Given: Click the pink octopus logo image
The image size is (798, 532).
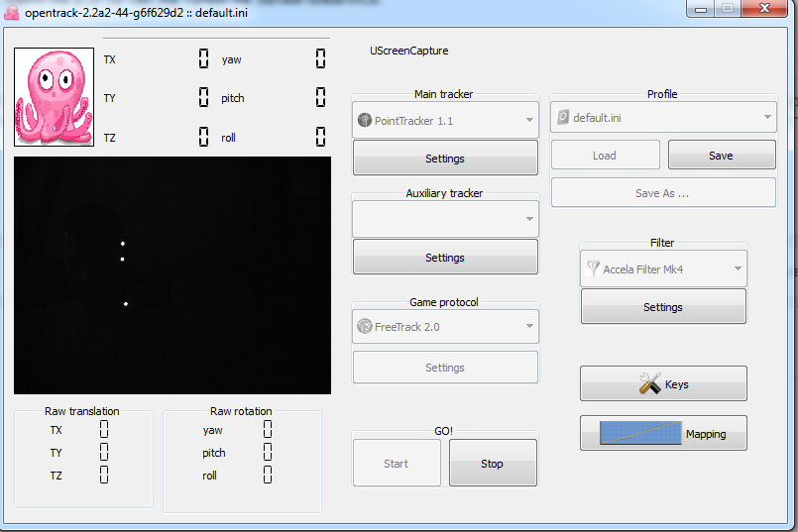Looking at the screenshot, I should 54,97.
